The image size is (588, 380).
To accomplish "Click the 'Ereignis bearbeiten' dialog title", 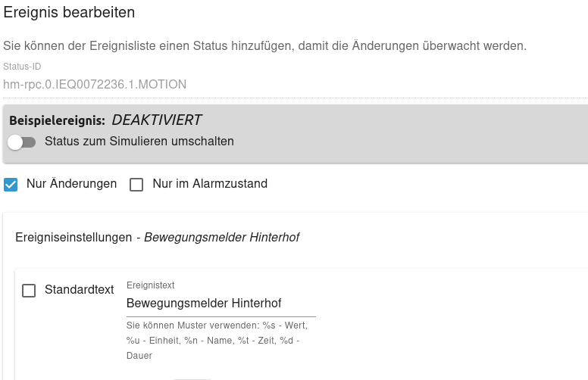I will click(x=70, y=13).
